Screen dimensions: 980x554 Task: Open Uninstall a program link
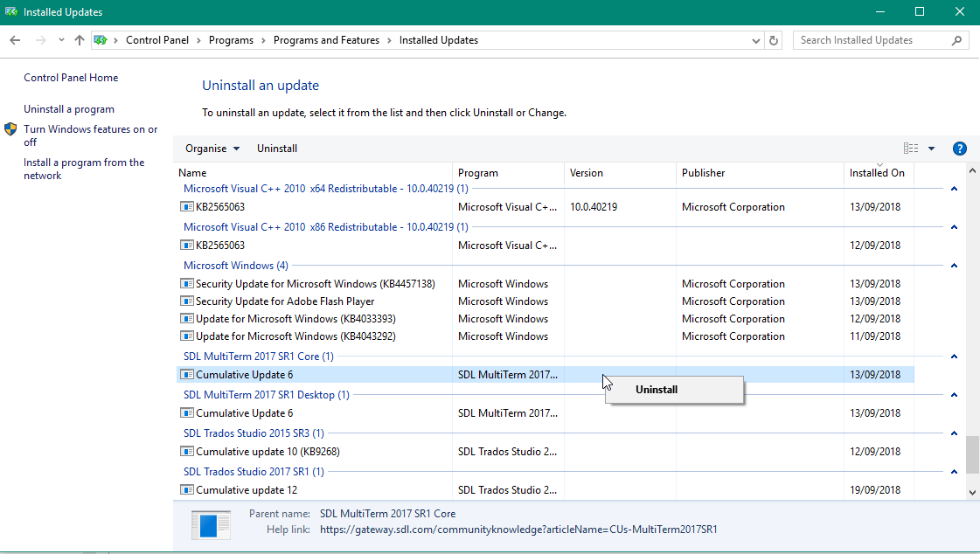coord(69,109)
